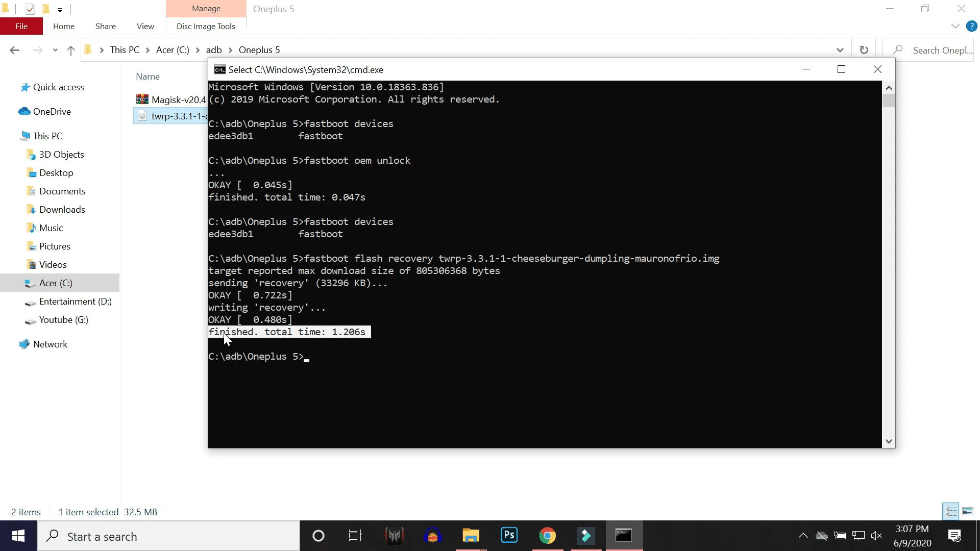Screen dimensions: 980x551
Task: Refresh the Oneplus 5 folder
Action: [x=864, y=50]
